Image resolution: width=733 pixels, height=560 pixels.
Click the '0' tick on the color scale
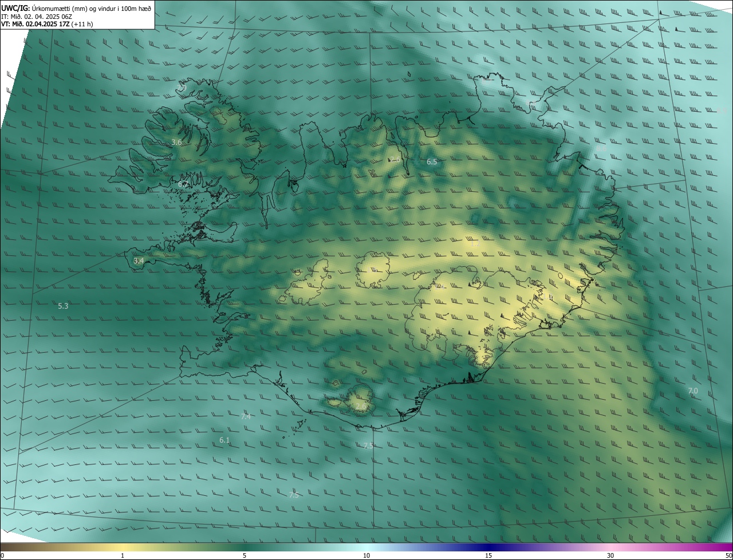click(x=2, y=555)
